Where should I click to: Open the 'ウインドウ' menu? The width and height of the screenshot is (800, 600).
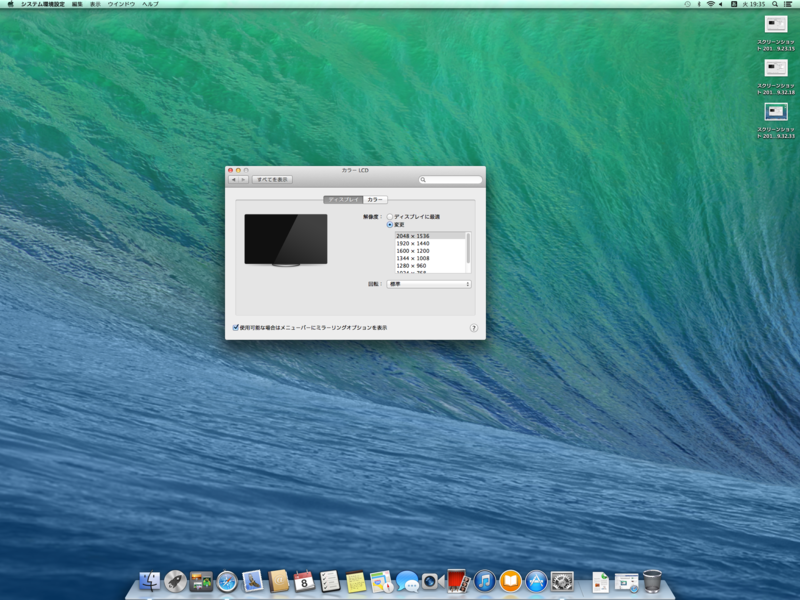[121, 4]
